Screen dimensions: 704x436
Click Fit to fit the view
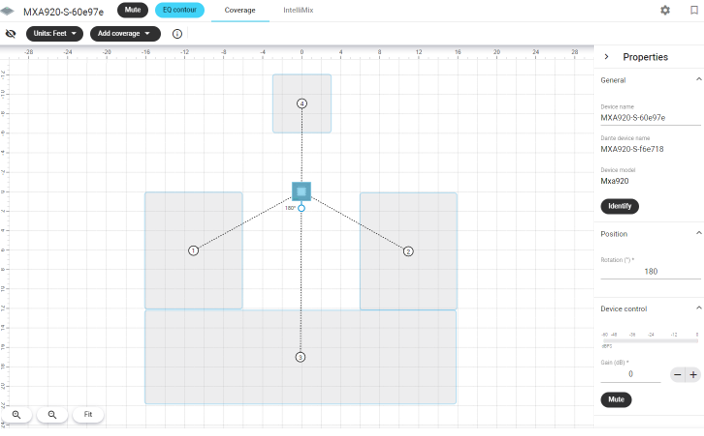tap(88, 414)
